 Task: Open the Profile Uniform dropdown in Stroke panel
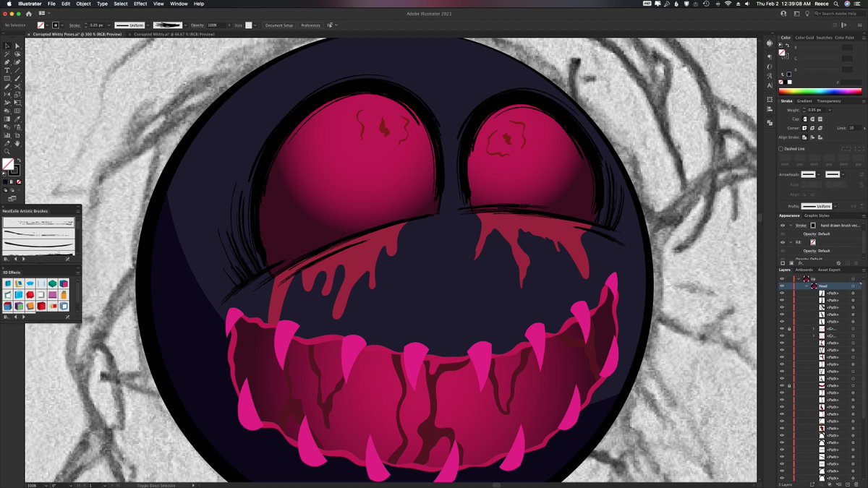click(835, 206)
